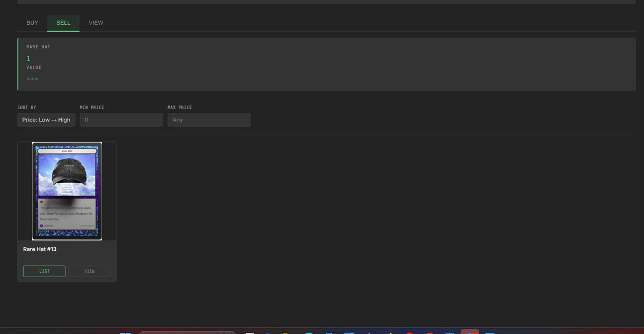
Task: Click the VIEW button on Rare Hat #13 card
Action: pos(90,271)
